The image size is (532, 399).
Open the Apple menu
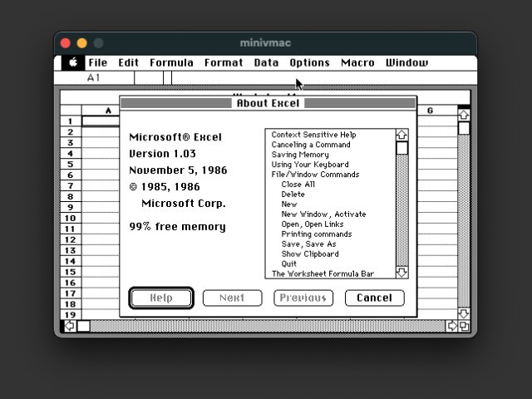(73, 63)
